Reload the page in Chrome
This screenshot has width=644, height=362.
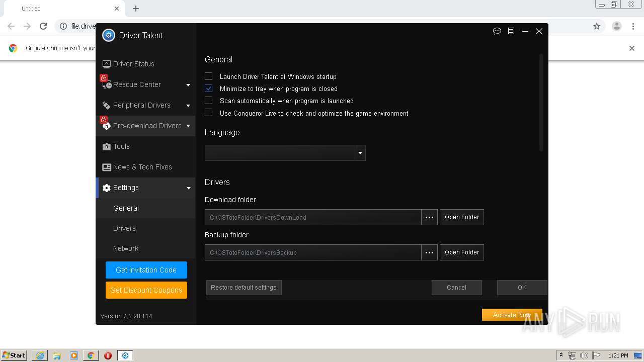(x=43, y=26)
